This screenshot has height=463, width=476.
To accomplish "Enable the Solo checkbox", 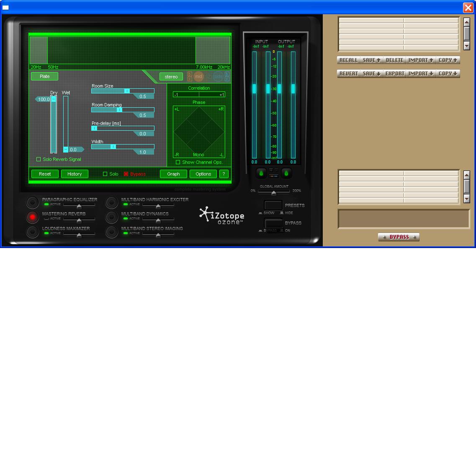I will tap(105, 174).
